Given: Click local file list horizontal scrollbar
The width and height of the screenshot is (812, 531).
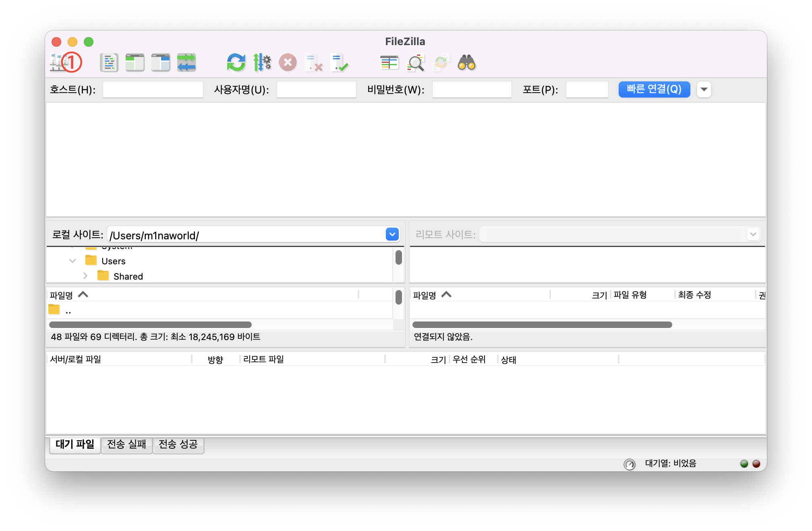Looking at the screenshot, I should (150, 325).
